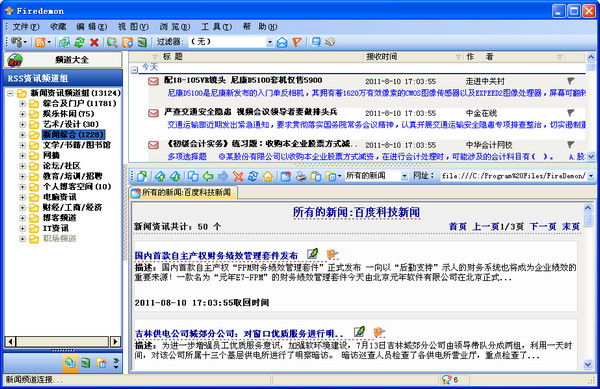Image resolution: width=600 pixels, height=389 pixels.
Task: Click the blue monitor icon in top toolbar
Action: coord(316,42)
